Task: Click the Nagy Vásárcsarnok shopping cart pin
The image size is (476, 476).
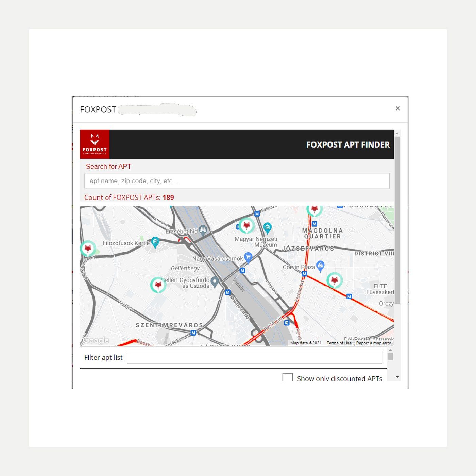Action: pyautogui.click(x=248, y=258)
